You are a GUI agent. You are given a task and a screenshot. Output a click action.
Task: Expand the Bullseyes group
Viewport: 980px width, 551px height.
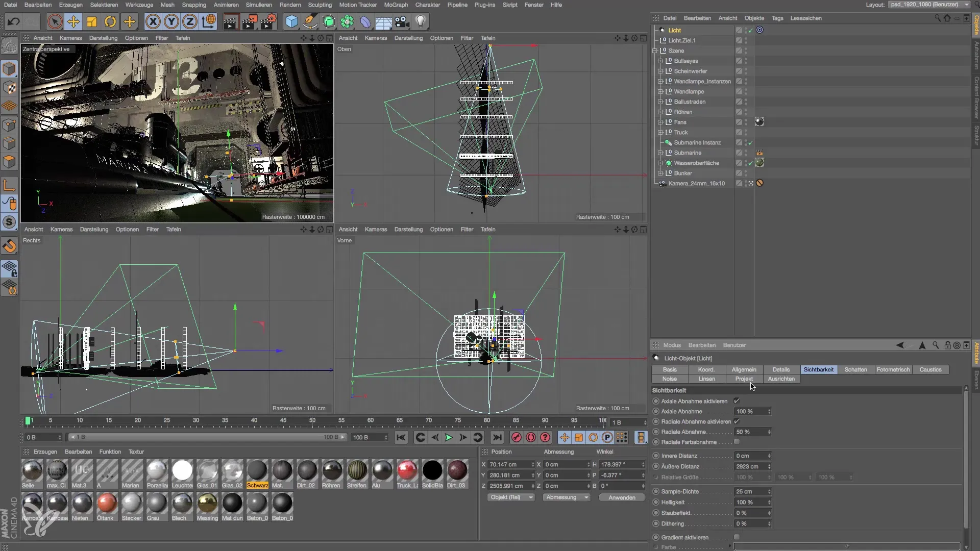coord(660,61)
